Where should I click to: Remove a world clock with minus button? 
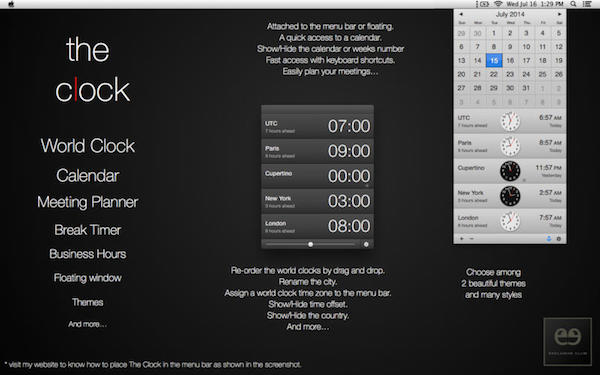point(471,239)
